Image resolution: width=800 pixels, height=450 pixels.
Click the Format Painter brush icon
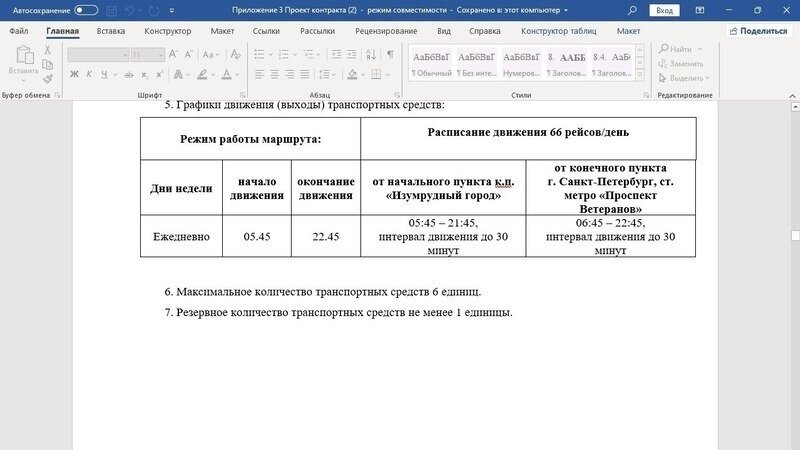pos(48,79)
